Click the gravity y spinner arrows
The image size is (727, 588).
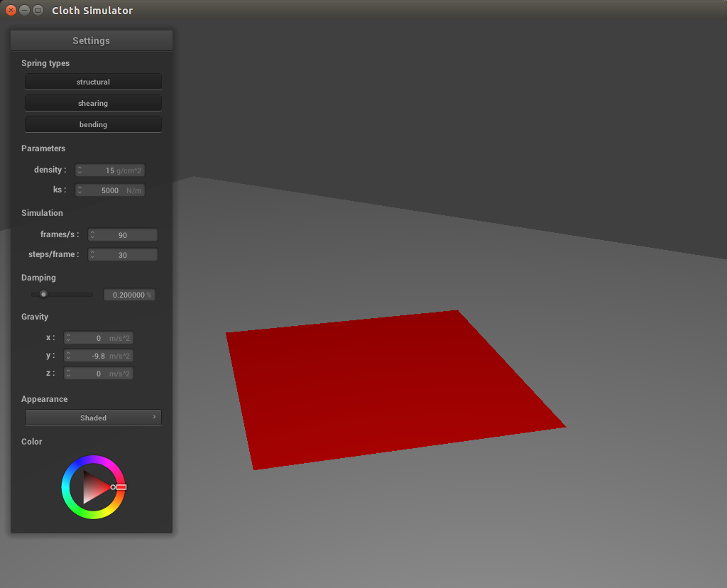point(69,356)
